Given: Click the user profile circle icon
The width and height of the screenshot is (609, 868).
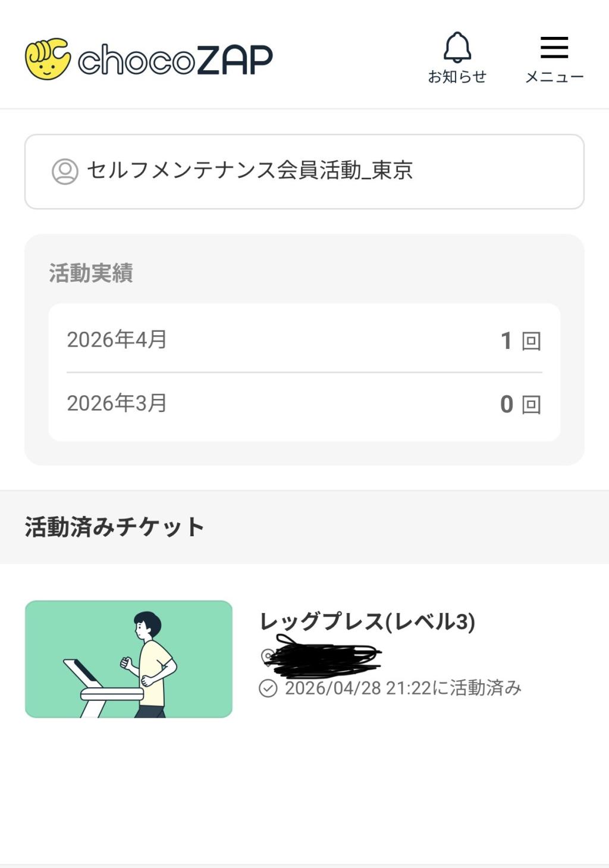Looking at the screenshot, I should [65, 171].
